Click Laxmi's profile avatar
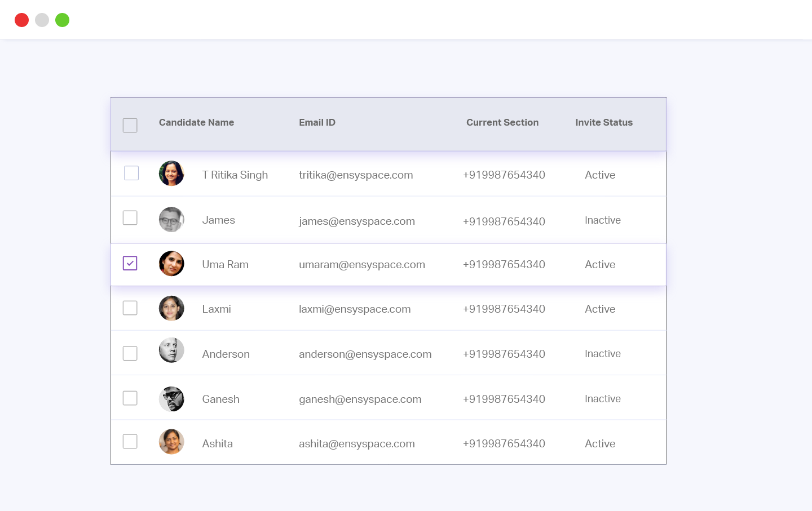Screen dimensions: 812x511 click(x=171, y=308)
